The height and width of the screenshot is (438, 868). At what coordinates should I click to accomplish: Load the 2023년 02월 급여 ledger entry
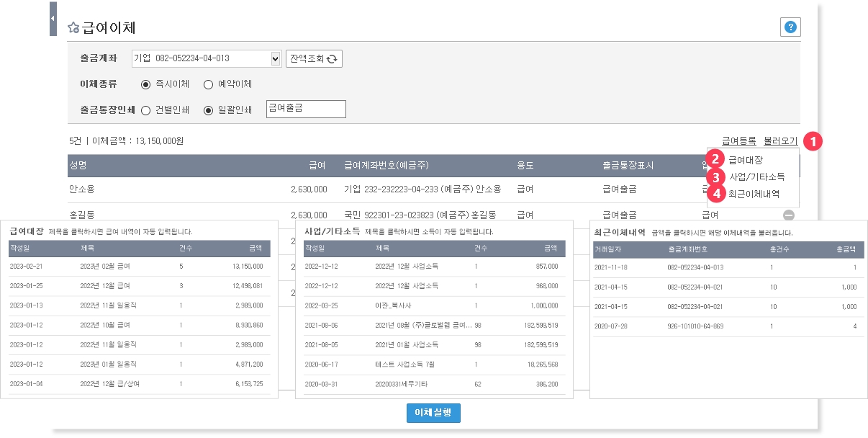tap(105, 266)
